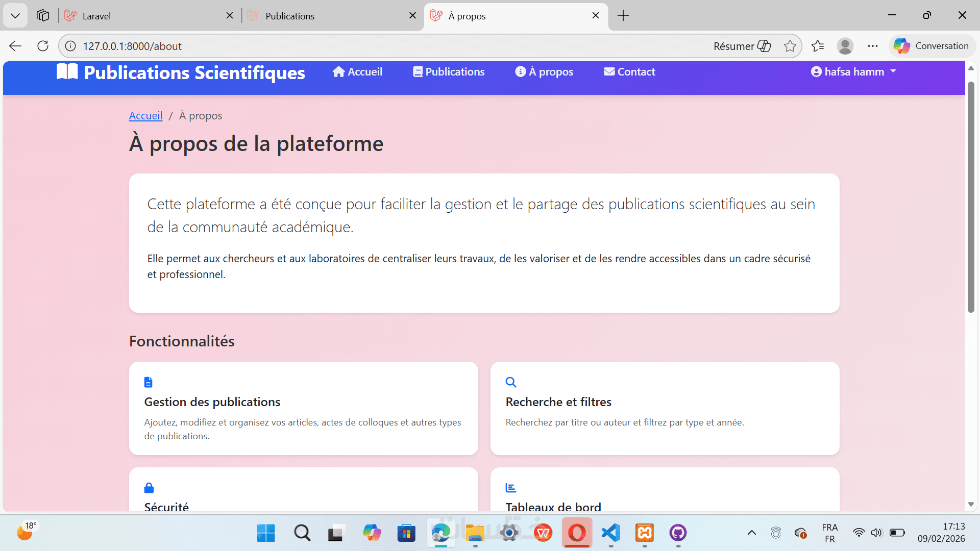Refresh the page with reload button
980x551 pixels.
(43, 46)
